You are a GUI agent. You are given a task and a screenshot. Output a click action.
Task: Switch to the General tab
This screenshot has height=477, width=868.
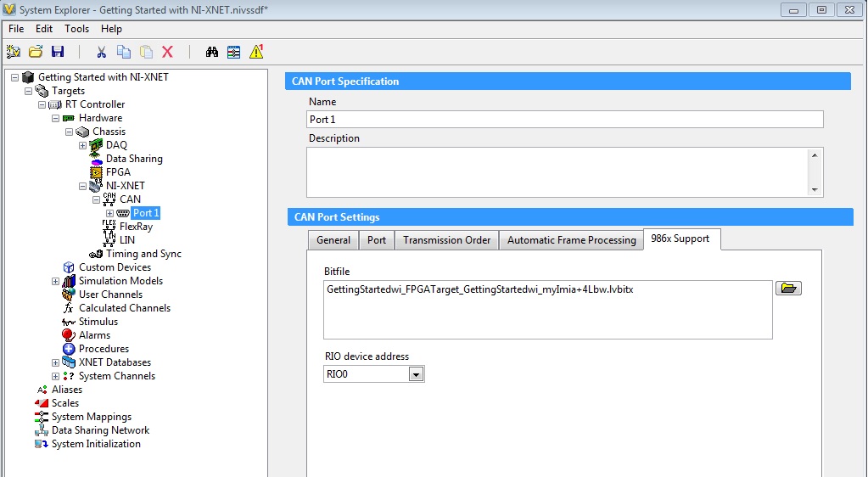click(333, 240)
